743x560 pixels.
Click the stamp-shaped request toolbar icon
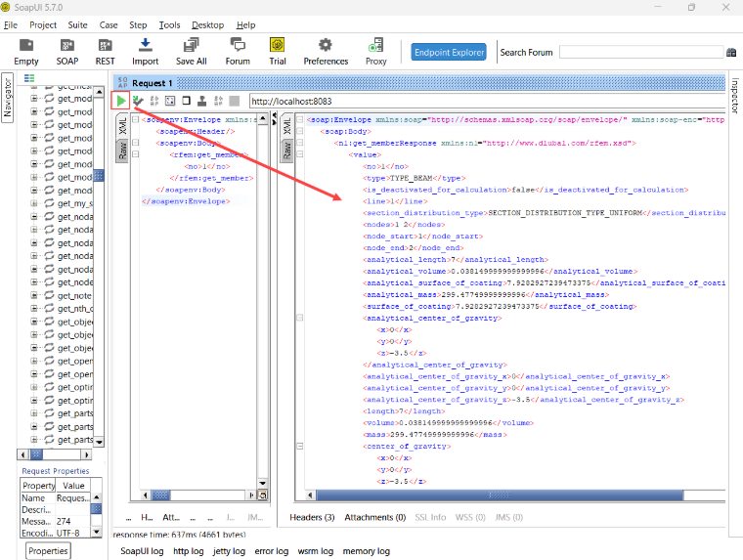pyautogui.click(x=201, y=101)
